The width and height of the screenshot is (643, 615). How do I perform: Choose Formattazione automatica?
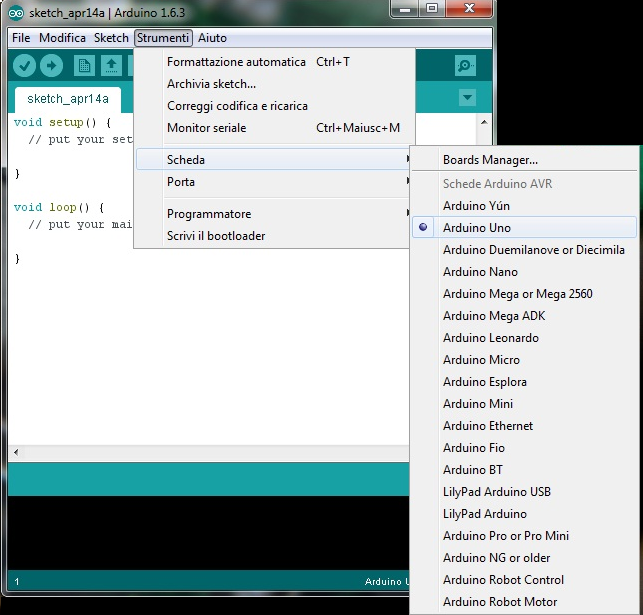pyautogui.click(x=273, y=62)
